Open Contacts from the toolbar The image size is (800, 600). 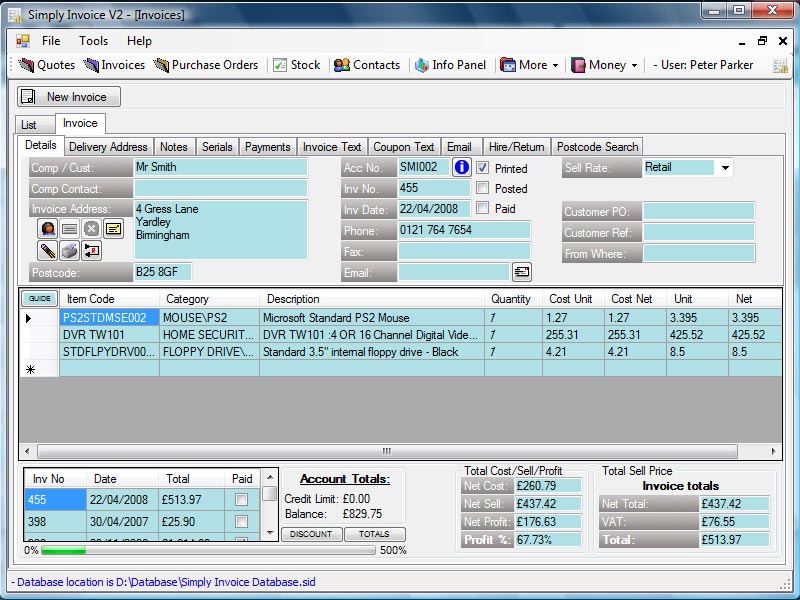coord(368,65)
